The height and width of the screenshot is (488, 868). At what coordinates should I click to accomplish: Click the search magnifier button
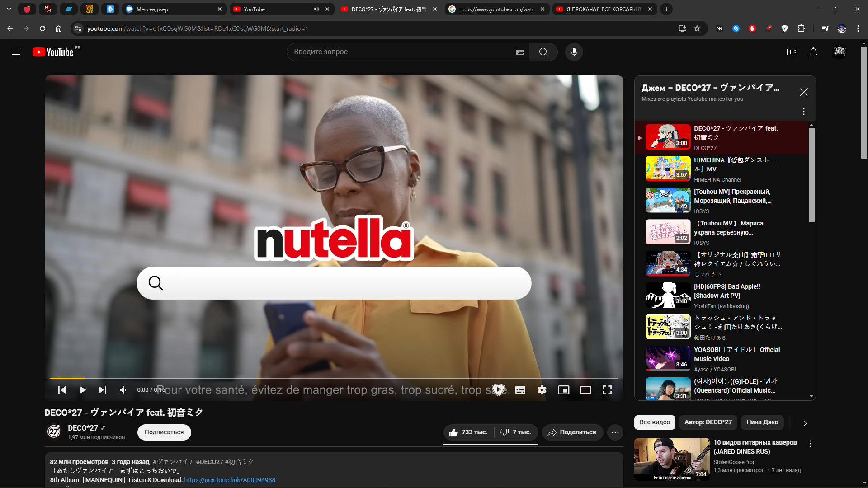543,52
